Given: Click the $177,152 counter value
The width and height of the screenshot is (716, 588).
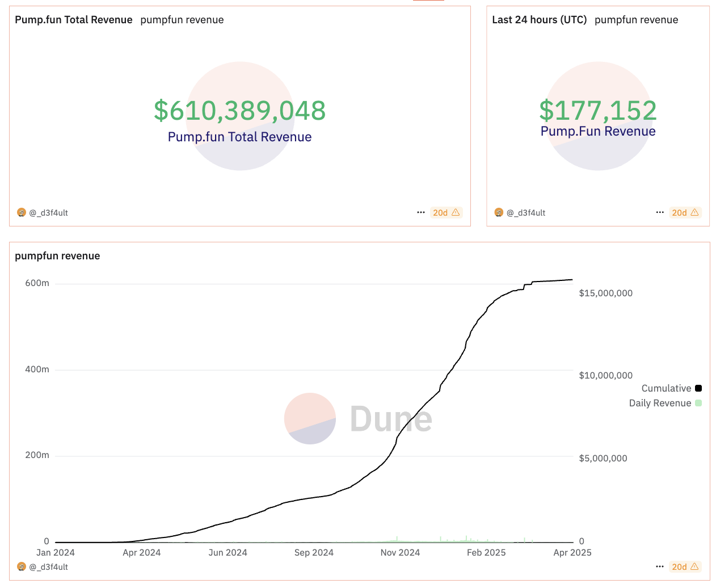Looking at the screenshot, I should [598, 111].
